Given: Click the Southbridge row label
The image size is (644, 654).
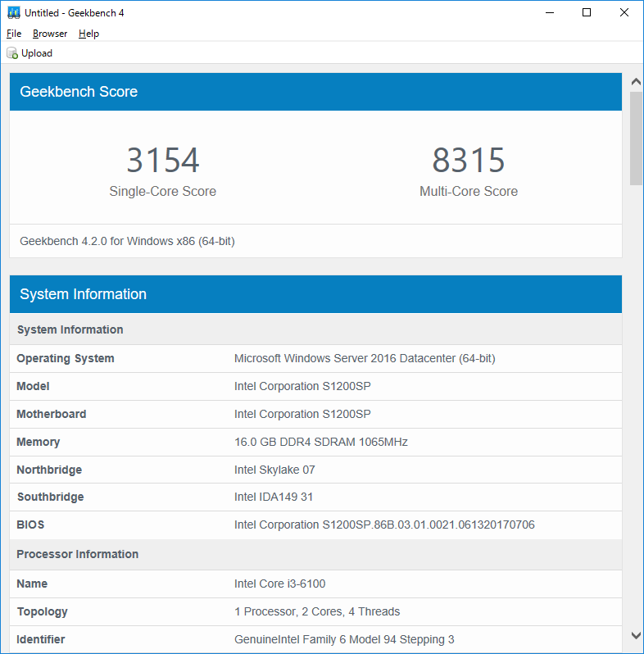Looking at the screenshot, I should click(51, 497).
